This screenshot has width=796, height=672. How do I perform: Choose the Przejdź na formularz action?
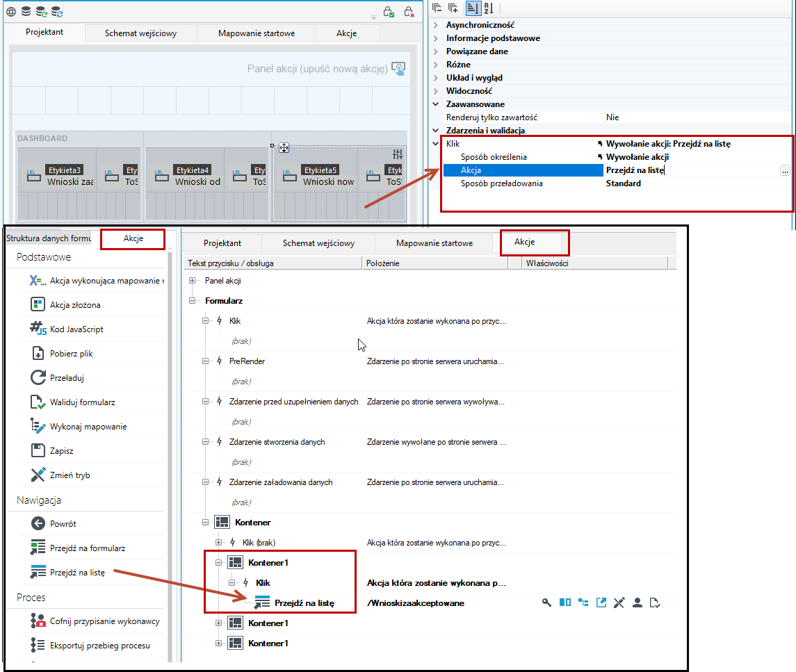pyautogui.click(x=88, y=548)
